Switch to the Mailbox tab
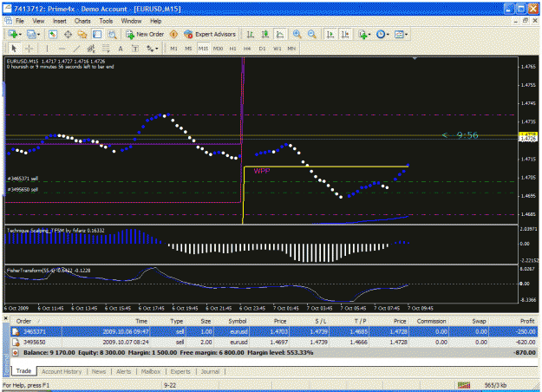 tap(150, 371)
